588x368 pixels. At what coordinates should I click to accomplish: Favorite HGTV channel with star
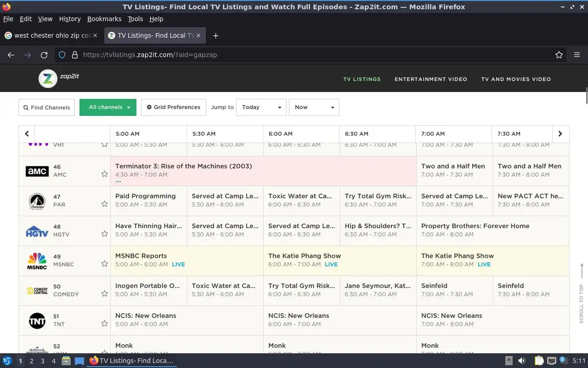pyautogui.click(x=104, y=234)
